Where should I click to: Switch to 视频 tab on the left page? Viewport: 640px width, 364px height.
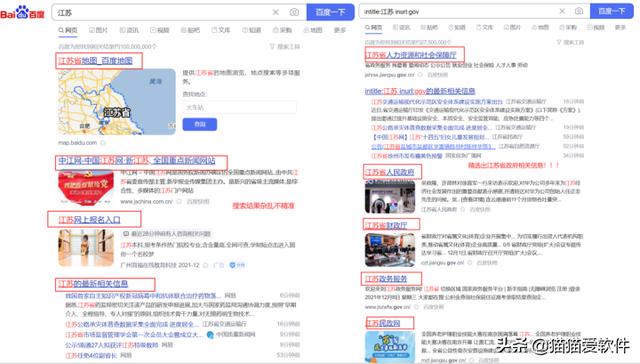(x=160, y=30)
